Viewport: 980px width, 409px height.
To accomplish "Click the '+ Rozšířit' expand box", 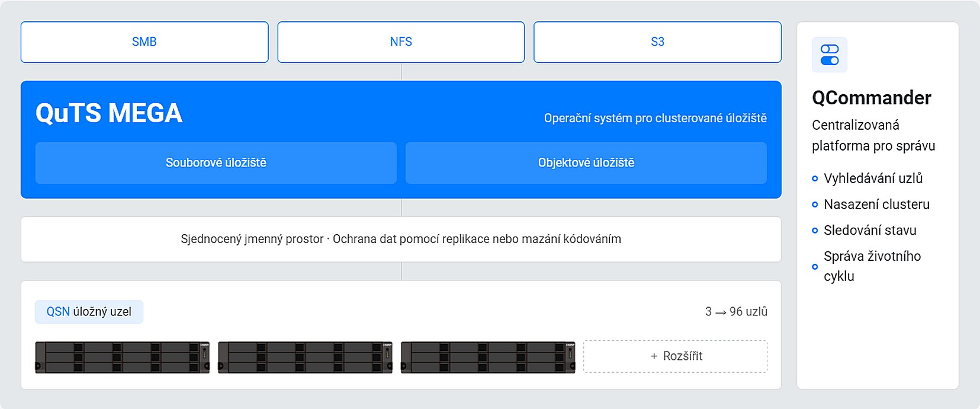I will pos(676,356).
